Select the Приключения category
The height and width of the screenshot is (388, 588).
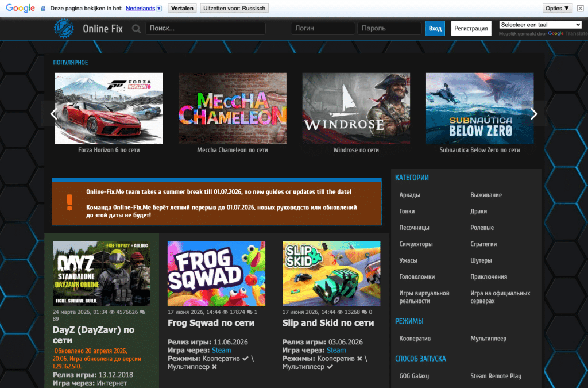click(489, 277)
